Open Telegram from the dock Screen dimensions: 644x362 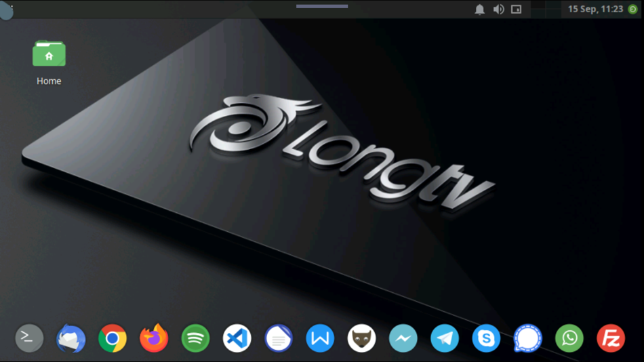pos(445,338)
